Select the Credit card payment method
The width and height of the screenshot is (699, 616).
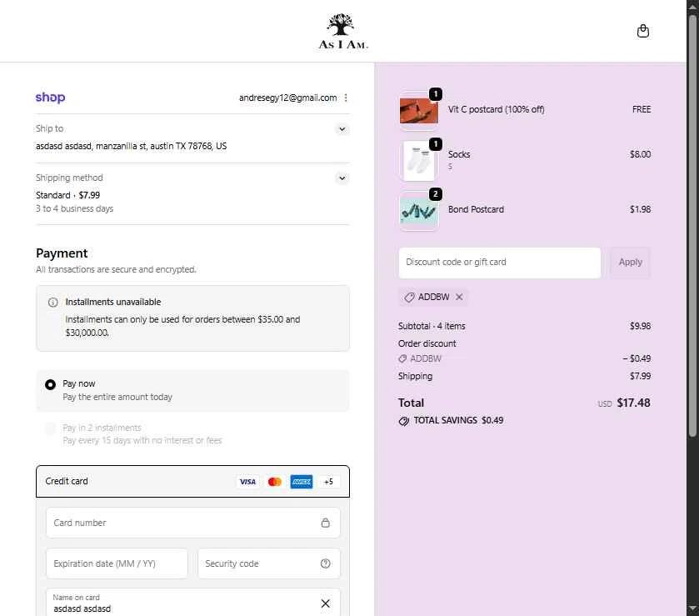192,481
